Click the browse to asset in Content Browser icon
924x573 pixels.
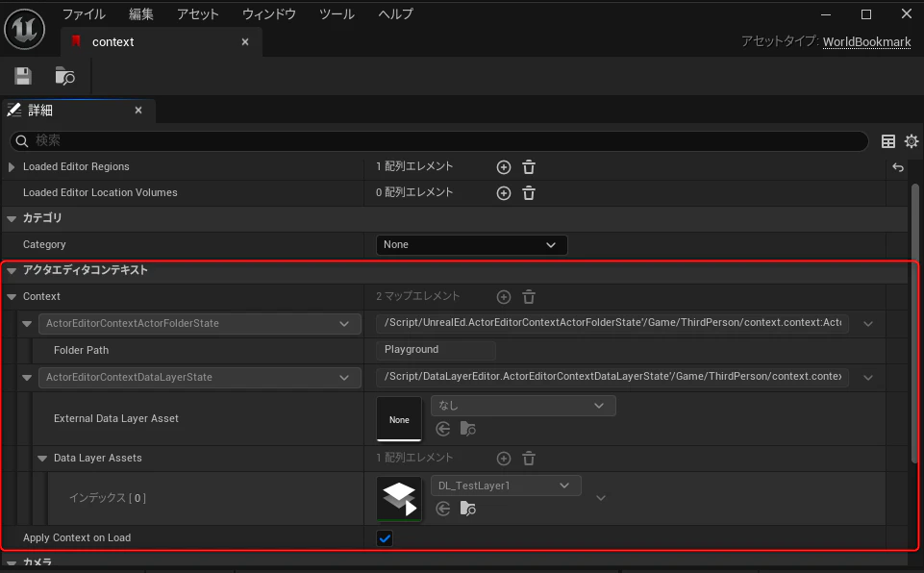[64, 76]
